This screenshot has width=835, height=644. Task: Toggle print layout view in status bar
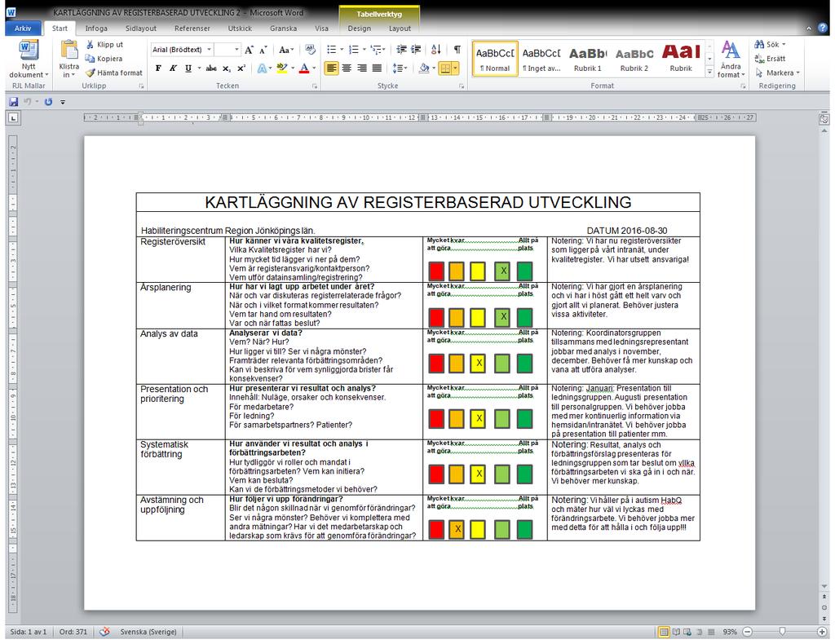click(x=664, y=633)
